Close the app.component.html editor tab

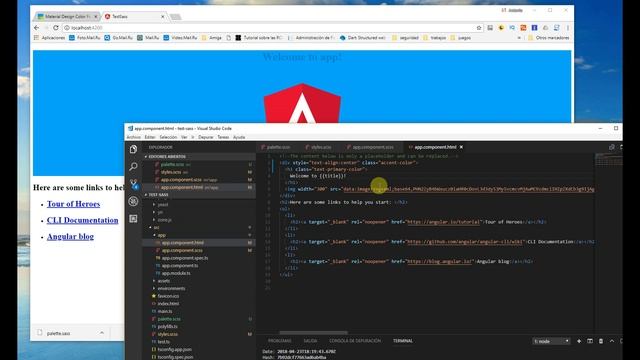pos(461,147)
